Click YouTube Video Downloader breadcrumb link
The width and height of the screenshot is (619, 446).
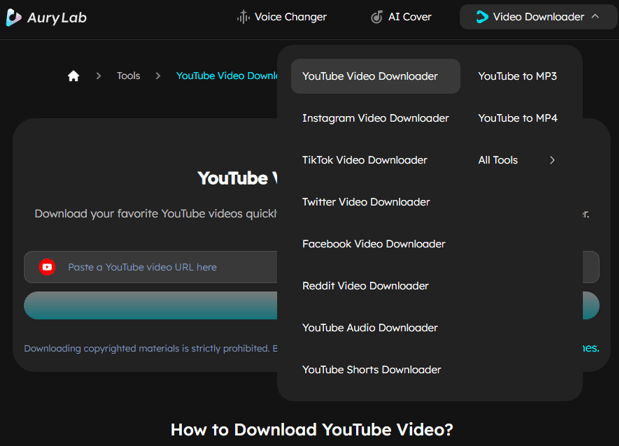[x=227, y=76]
